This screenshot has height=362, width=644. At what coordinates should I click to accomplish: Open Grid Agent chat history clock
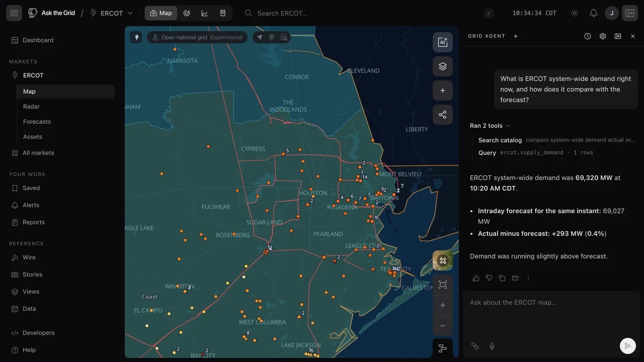[x=588, y=36]
